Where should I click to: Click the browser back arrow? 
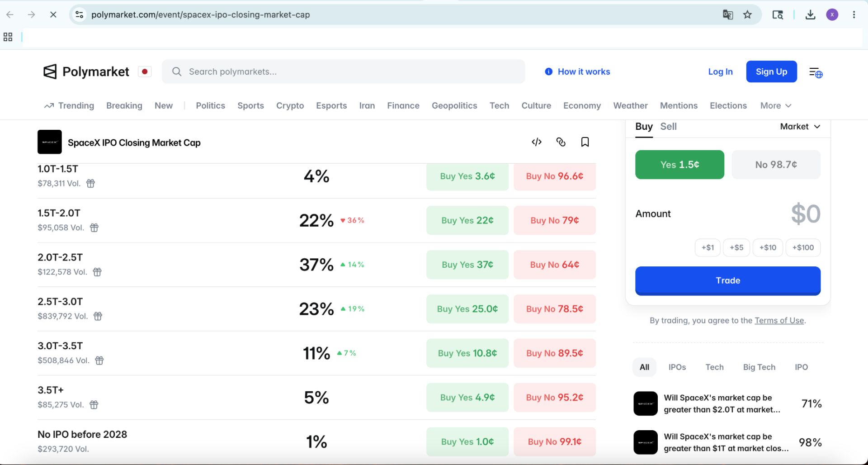coord(10,14)
